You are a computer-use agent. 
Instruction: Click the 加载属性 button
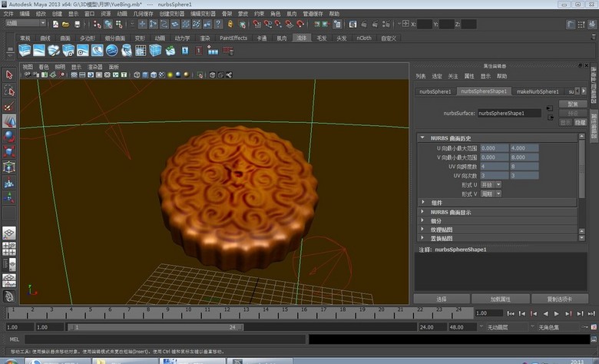tap(500, 299)
